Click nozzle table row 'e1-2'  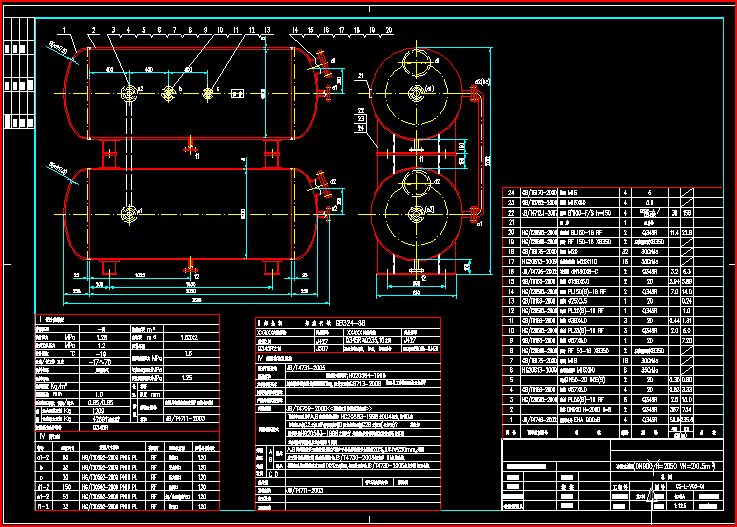(127, 496)
